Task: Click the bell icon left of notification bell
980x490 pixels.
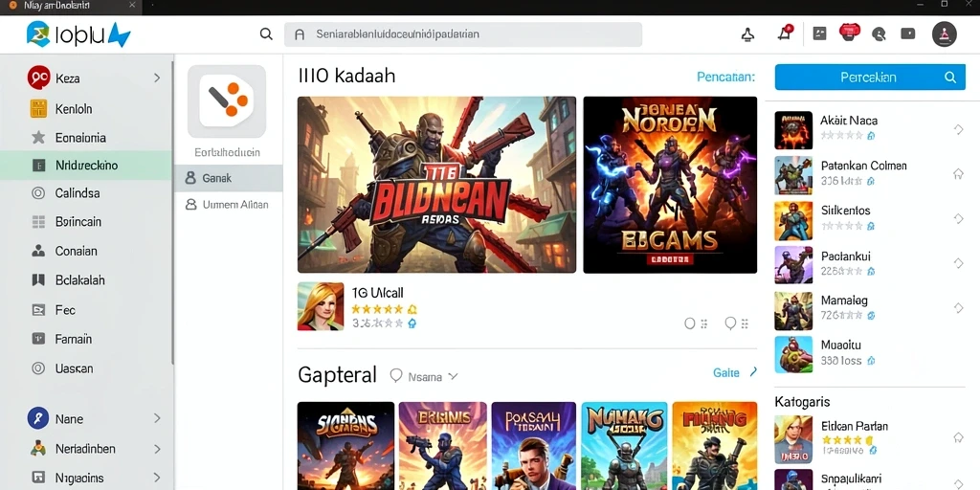Action: [747, 34]
